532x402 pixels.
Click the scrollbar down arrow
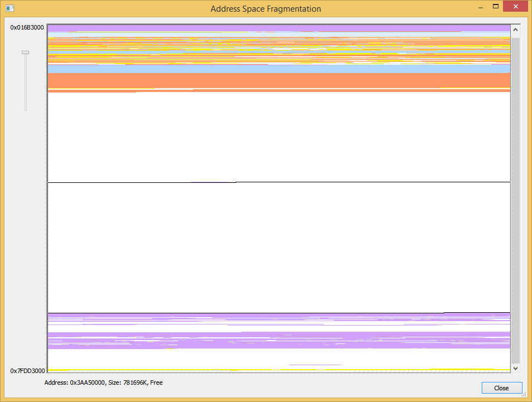point(515,368)
